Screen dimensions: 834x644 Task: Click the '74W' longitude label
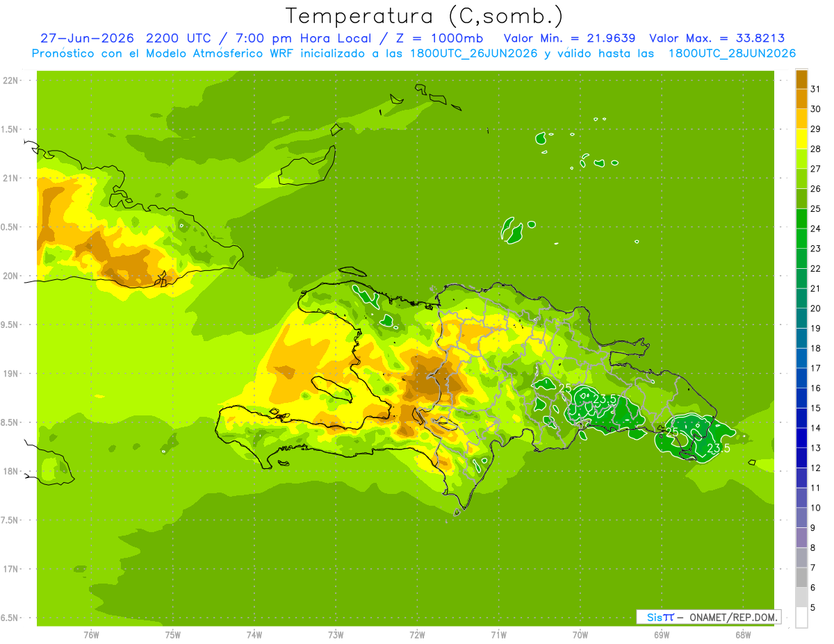click(254, 636)
